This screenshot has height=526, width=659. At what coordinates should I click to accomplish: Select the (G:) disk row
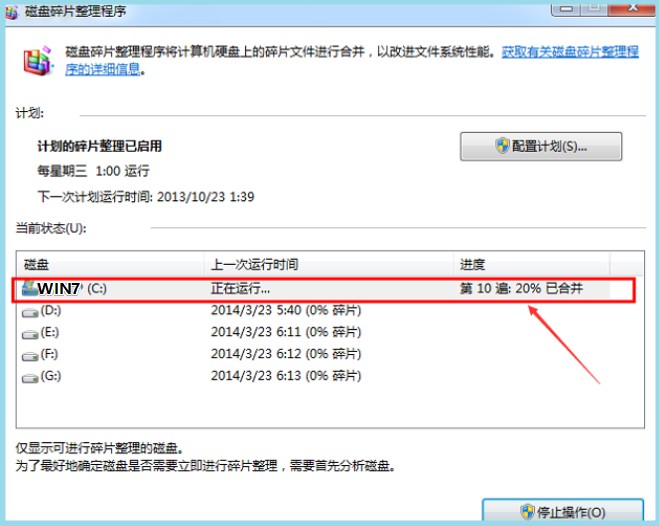pyautogui.click(x=313, y=376)
